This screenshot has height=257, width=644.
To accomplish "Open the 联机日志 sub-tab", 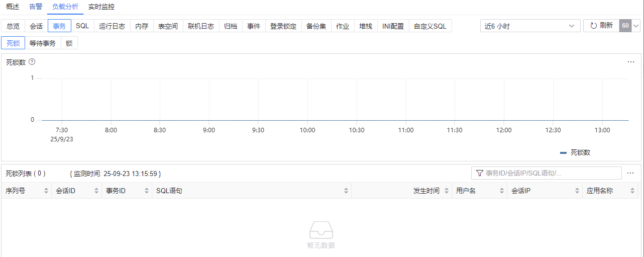I will (x=201, y=26).
